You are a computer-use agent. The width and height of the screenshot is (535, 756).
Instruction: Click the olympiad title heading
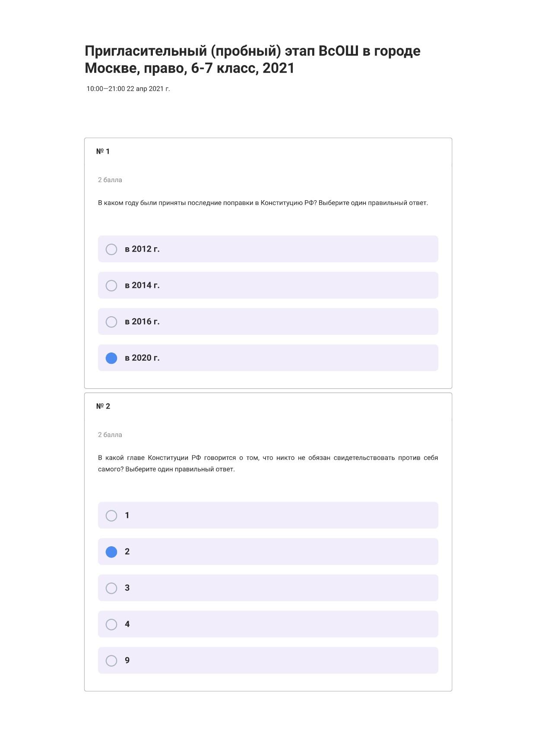tap(253, 60)
